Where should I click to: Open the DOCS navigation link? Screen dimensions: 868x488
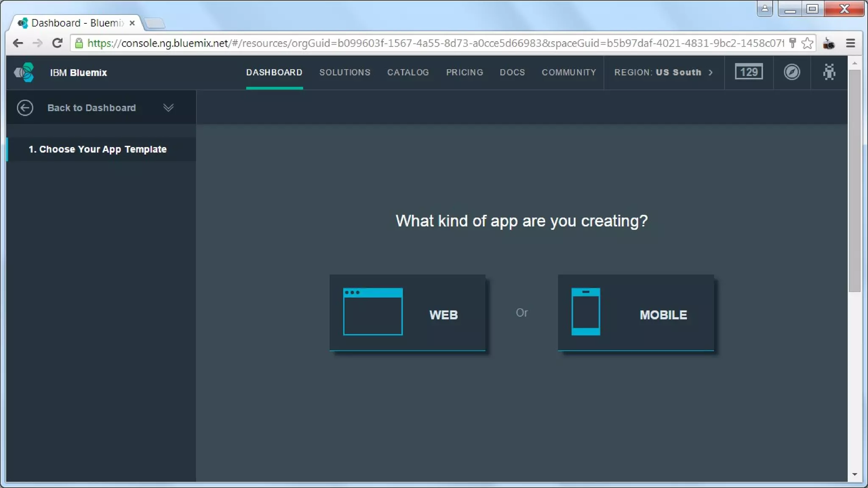point(512,72)
